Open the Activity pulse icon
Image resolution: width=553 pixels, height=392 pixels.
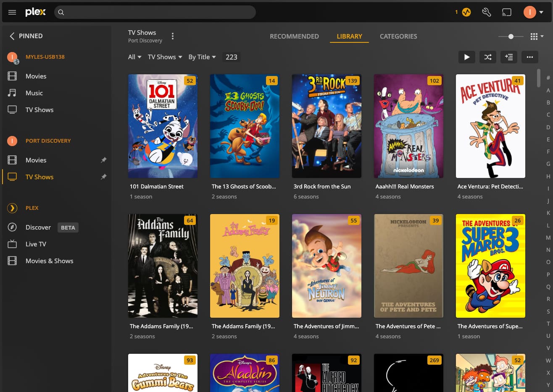(466, 12)
